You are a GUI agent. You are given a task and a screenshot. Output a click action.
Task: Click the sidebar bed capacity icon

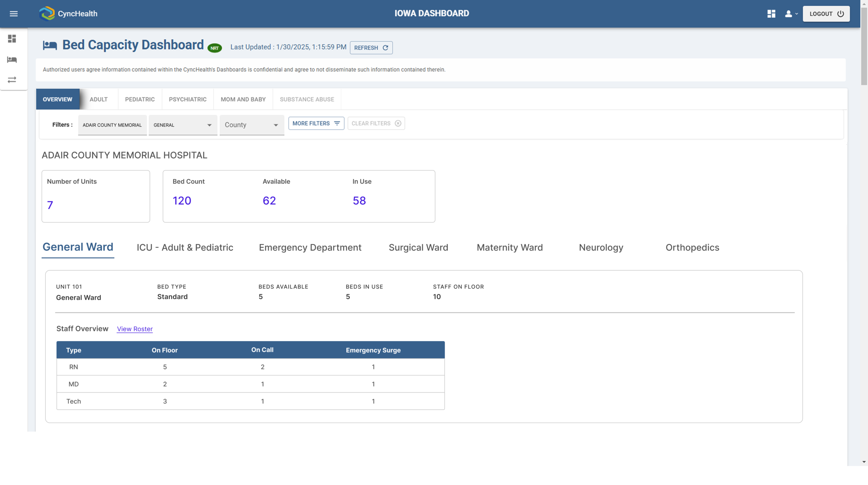tap(12, 60)
